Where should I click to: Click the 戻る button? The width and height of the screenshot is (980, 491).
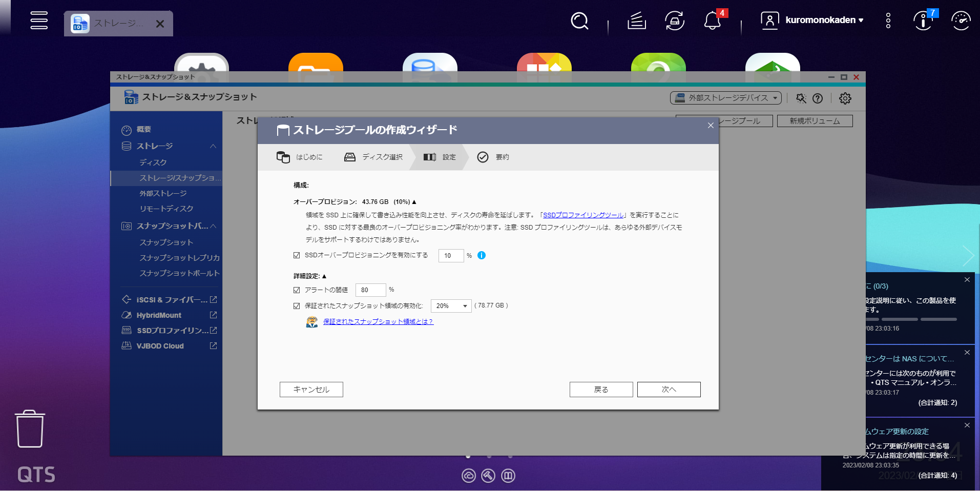tap(601, 390)
